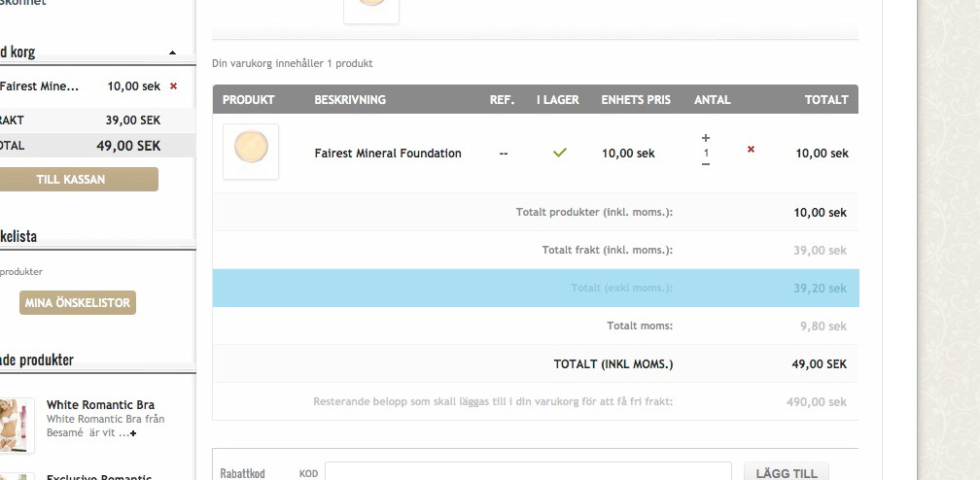Expand White Romantic Bra description plus icon
Image resolution: width=980 pixels, height=480 pixels.
coord(133,433)
